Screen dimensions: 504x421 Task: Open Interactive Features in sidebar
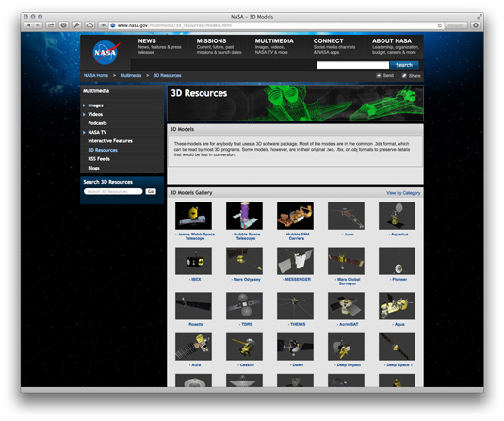point(110,141)
